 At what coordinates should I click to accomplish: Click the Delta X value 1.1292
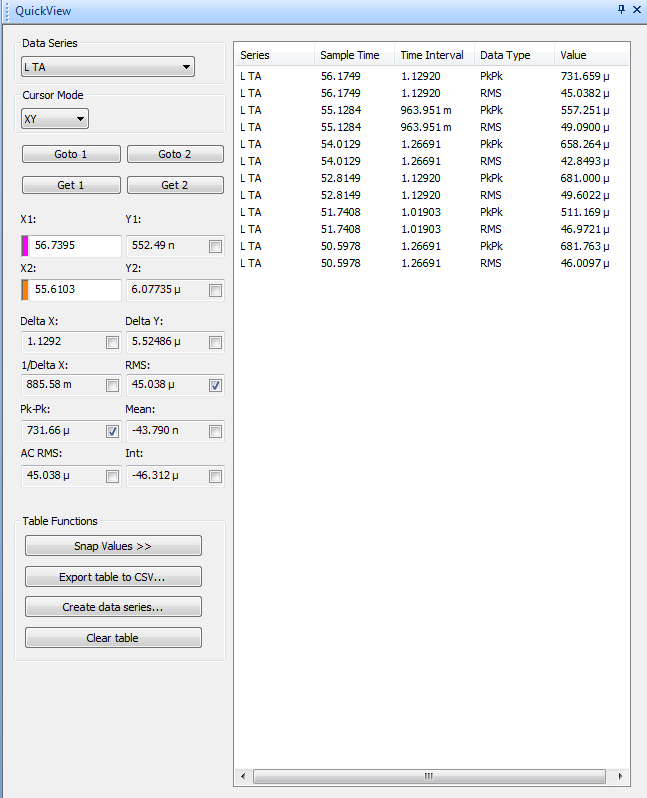[x=44, y=341]
